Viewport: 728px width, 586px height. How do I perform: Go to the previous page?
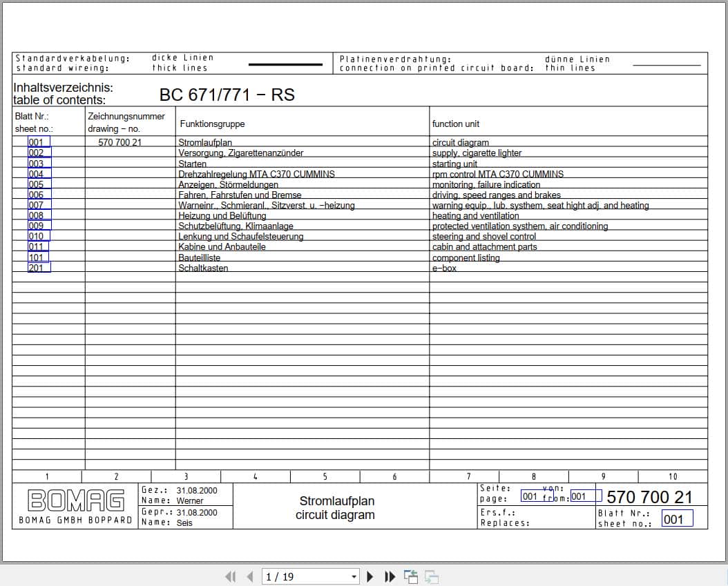(x=250, y=577)
